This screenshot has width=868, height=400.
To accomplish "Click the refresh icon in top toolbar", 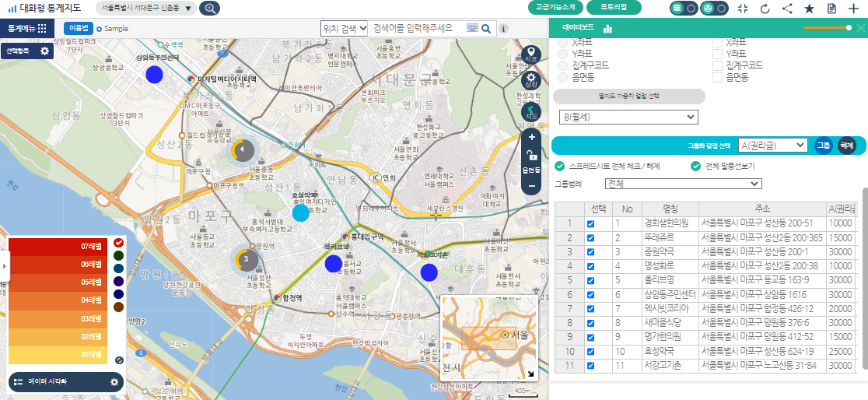I will tap(765, 9).
